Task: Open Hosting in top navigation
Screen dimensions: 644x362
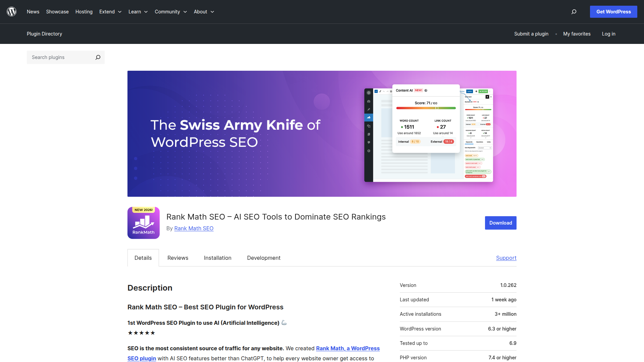Action: pos(84,12)
